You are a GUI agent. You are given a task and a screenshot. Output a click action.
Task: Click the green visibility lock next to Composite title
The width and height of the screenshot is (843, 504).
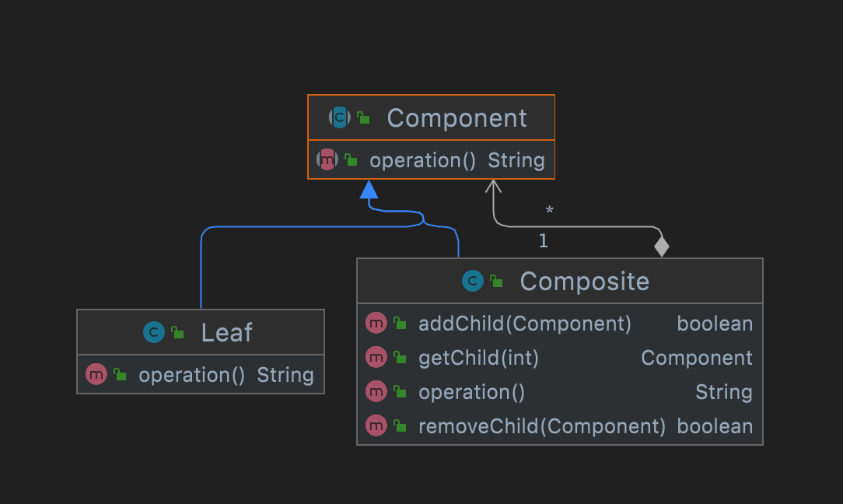(x=496, y=282)
